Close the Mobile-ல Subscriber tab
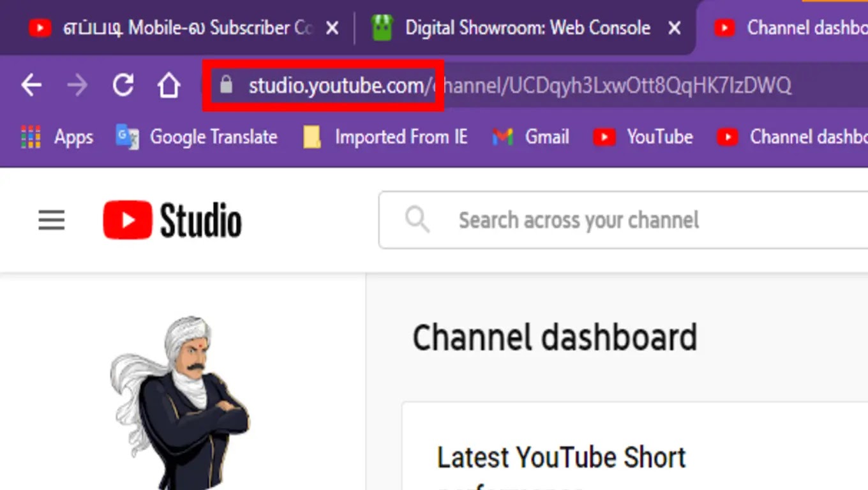Viewport: 868px width, 490px height. click(x=332, y=28)
